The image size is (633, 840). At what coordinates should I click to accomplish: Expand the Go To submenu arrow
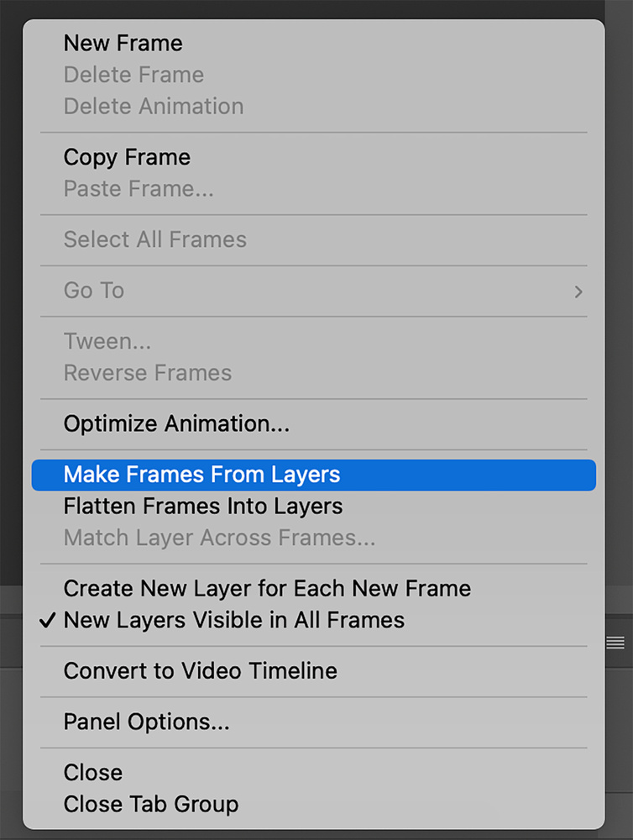[x=578, y=291]
